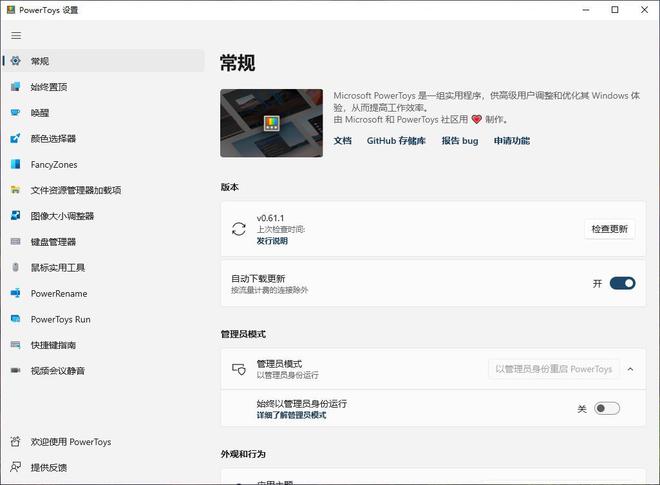Collapse the 管理员模式 section chevron
Viewport: 660px width, 485px height.
click(630, 369)
